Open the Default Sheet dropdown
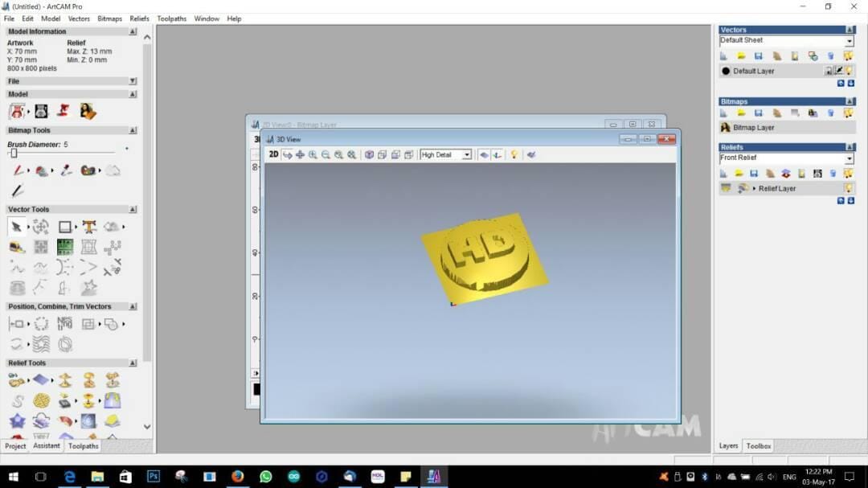The height and width of the screenshot is (488, 868). pos(850,41)
